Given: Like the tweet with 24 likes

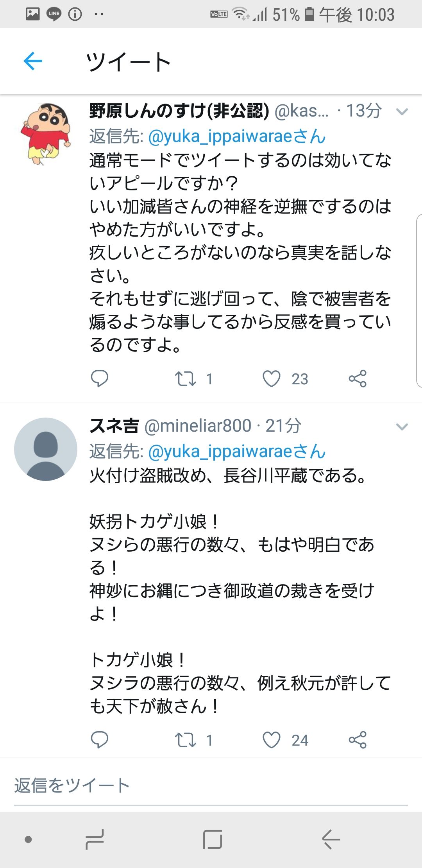Looking at the screenshot, I should pos(272,740).
